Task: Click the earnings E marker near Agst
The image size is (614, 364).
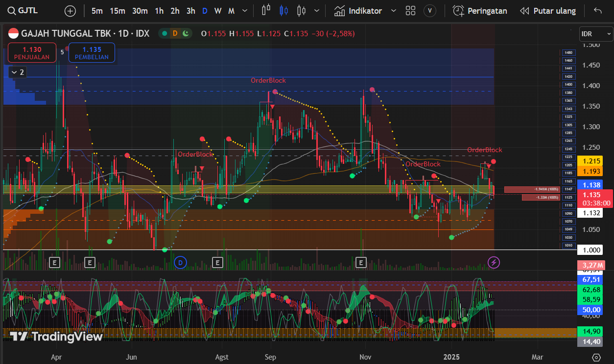Action: click(x=217, y=263)
